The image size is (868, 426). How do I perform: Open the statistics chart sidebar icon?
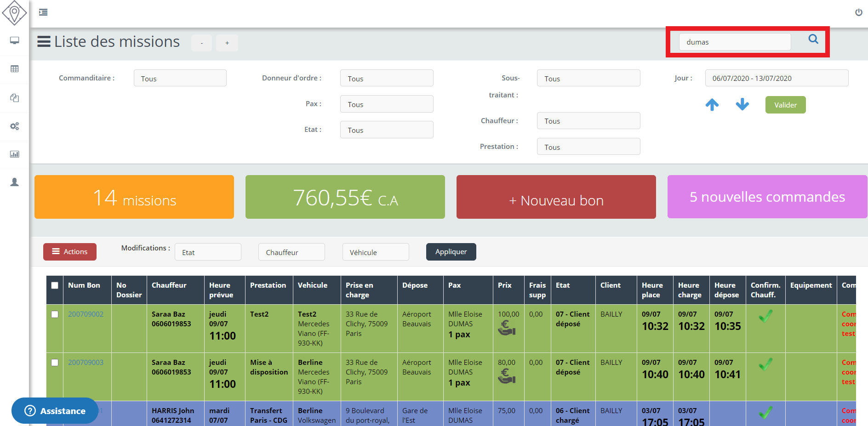(15, 154)
